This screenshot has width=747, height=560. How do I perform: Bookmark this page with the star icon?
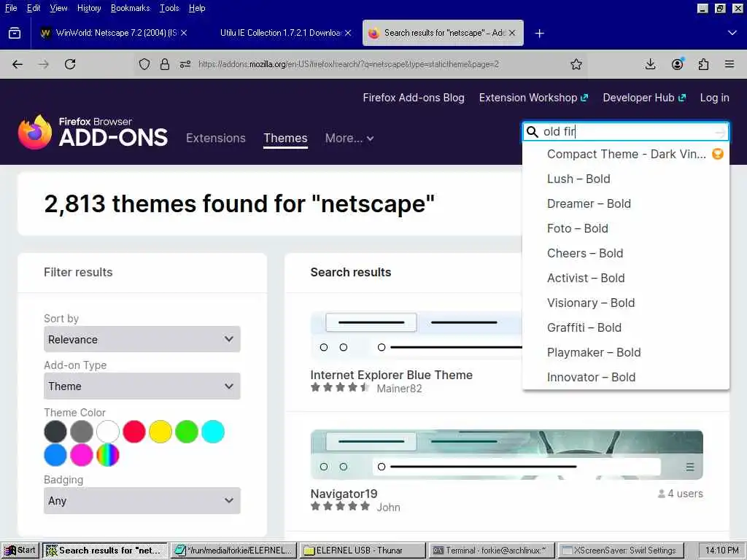tap(576, 64)
